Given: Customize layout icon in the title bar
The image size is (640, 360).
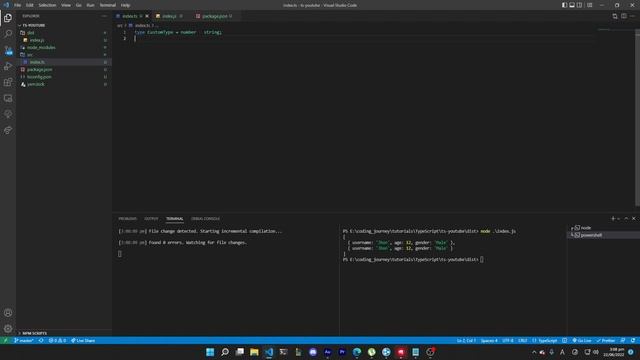Looking at the screenshot, I should [589, 5].
